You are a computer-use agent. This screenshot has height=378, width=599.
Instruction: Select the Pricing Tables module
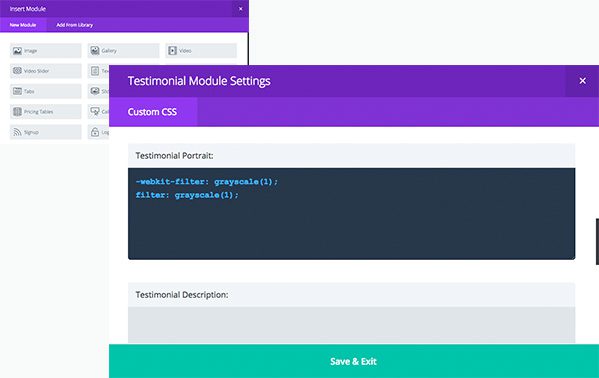[45, 111]
